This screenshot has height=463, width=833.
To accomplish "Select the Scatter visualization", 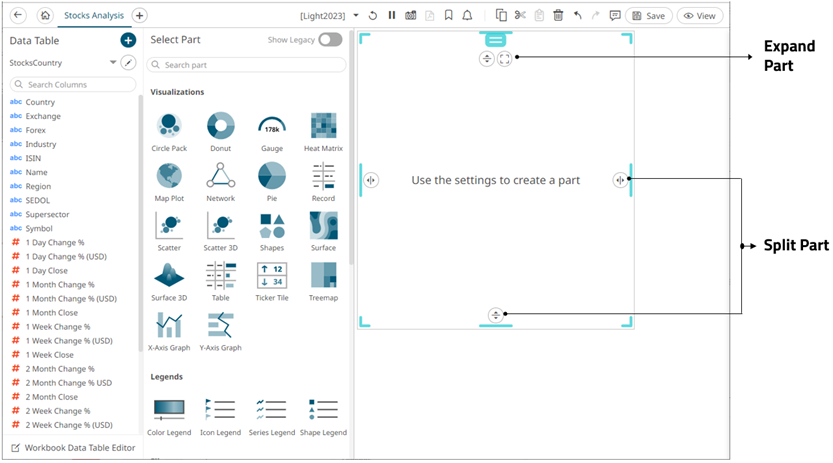I will [x=169, y=232].
